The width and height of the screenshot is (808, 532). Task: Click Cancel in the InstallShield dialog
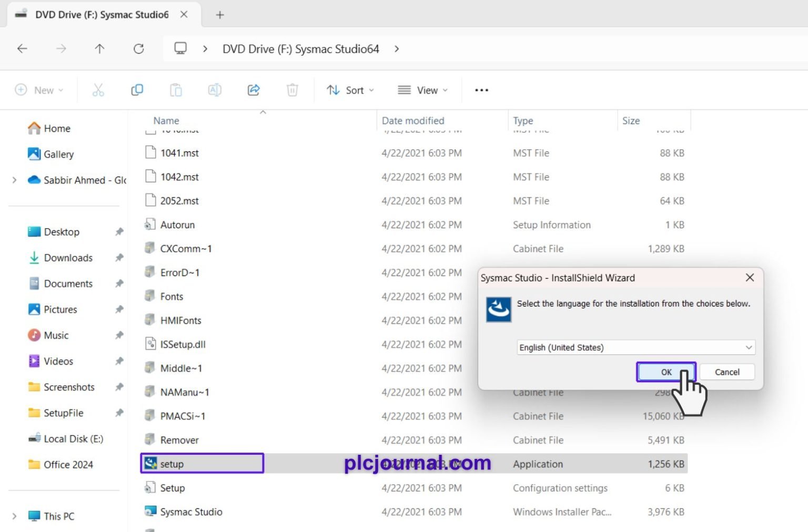[x=727, y=372]
